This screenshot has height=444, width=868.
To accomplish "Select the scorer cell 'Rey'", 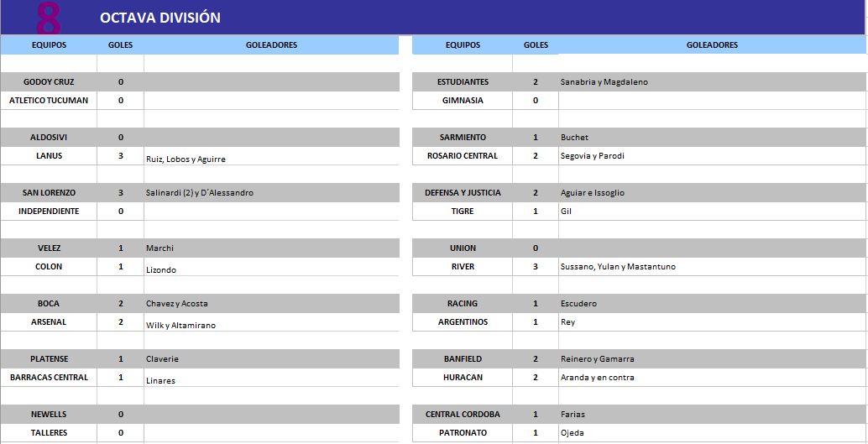I will point(713,321).
